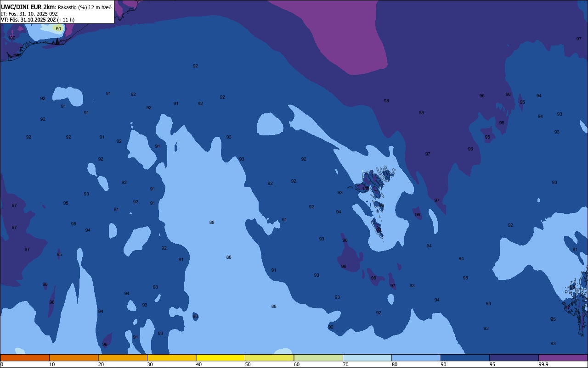Choose the 50–60 yellow-green legend segment

point(269,357)
